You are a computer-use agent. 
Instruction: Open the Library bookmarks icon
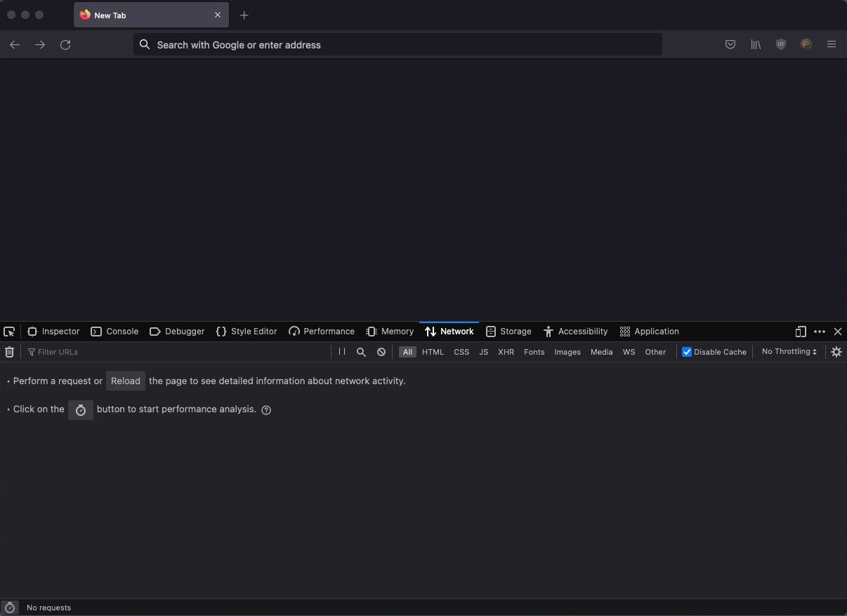756,44
